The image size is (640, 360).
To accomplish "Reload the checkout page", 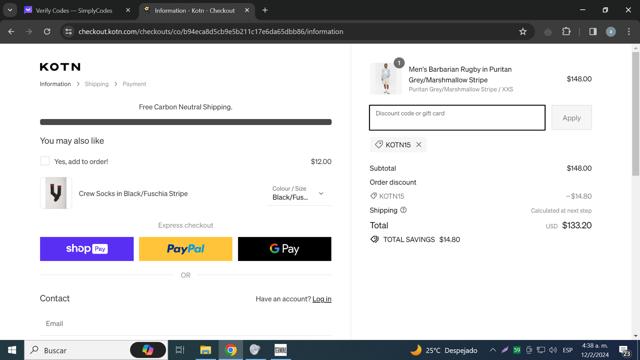I will pos(47,31).
